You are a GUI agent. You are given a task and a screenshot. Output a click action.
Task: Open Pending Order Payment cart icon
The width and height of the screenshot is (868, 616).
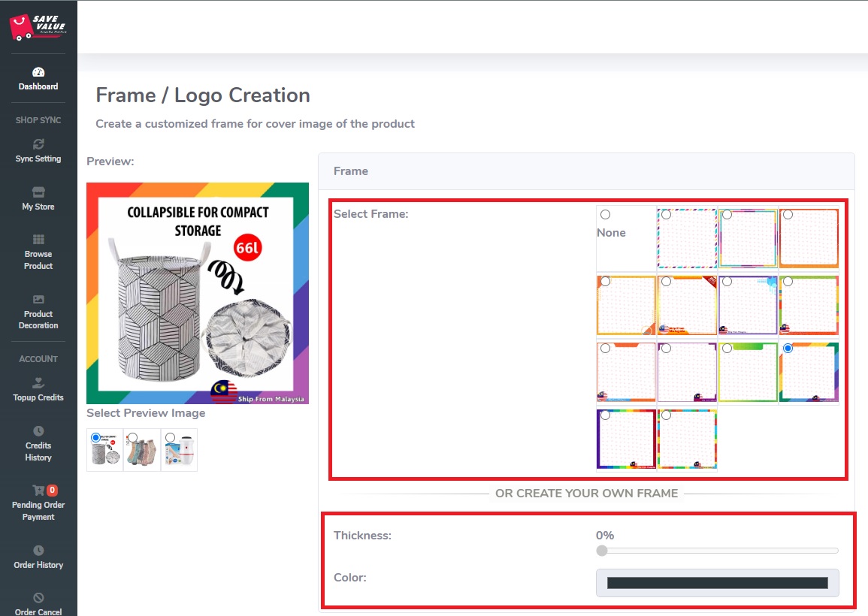click(38, 491)
